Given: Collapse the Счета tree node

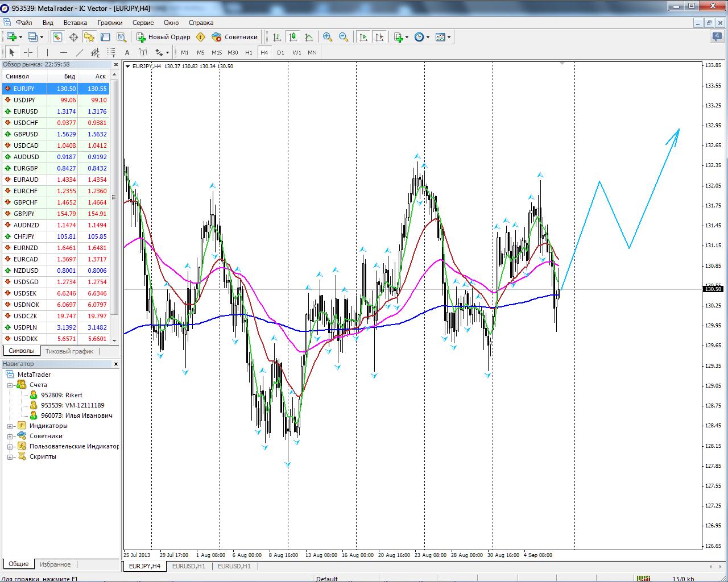Looking at the screenshot, I should (x=10, y=385).
